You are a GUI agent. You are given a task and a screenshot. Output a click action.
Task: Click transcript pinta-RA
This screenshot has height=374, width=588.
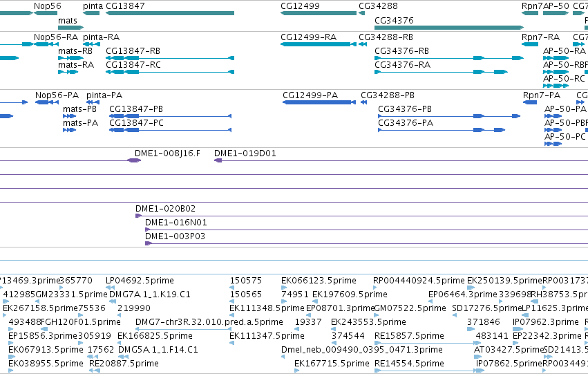pyautogui.click(x=102, y=37)
